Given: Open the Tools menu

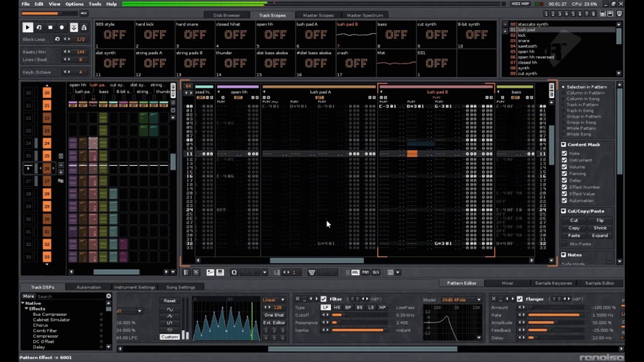Looking at the screenshot, I should 95,4.
